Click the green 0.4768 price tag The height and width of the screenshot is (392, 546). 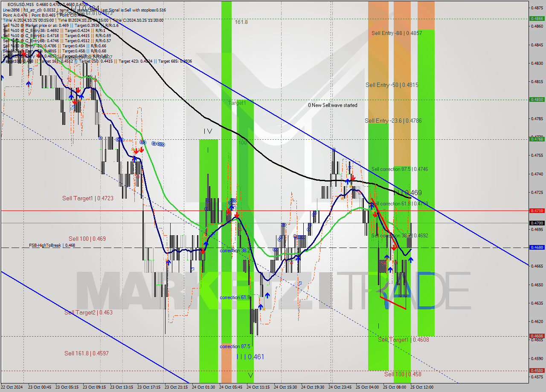click(536, 139)
